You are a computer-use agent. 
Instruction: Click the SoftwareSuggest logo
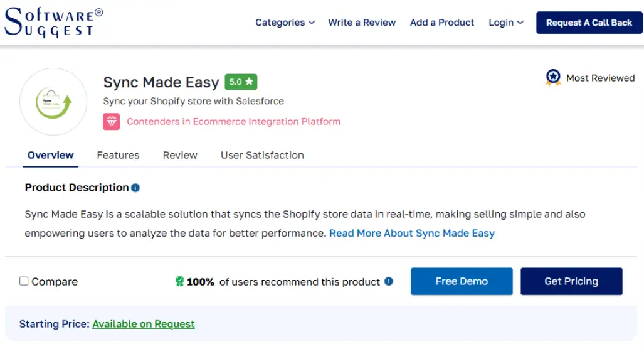point(54,23)
